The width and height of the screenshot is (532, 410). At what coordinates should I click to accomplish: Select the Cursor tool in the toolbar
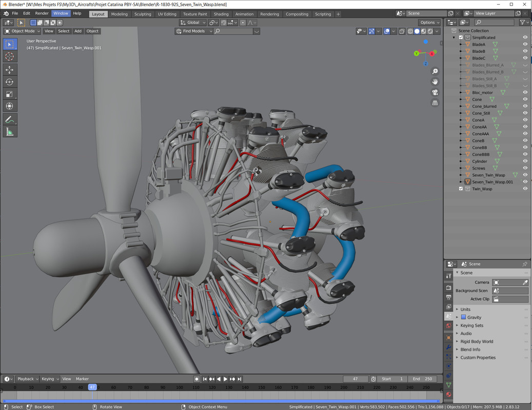pos(10,57)
